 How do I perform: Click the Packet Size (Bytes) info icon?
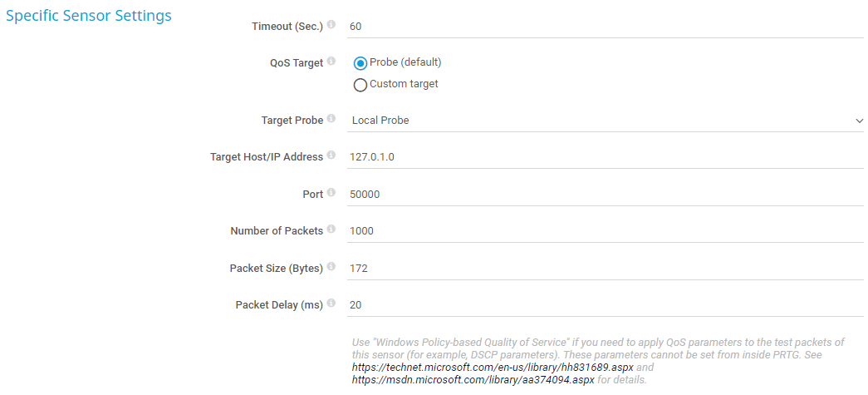tap(331, 267)
